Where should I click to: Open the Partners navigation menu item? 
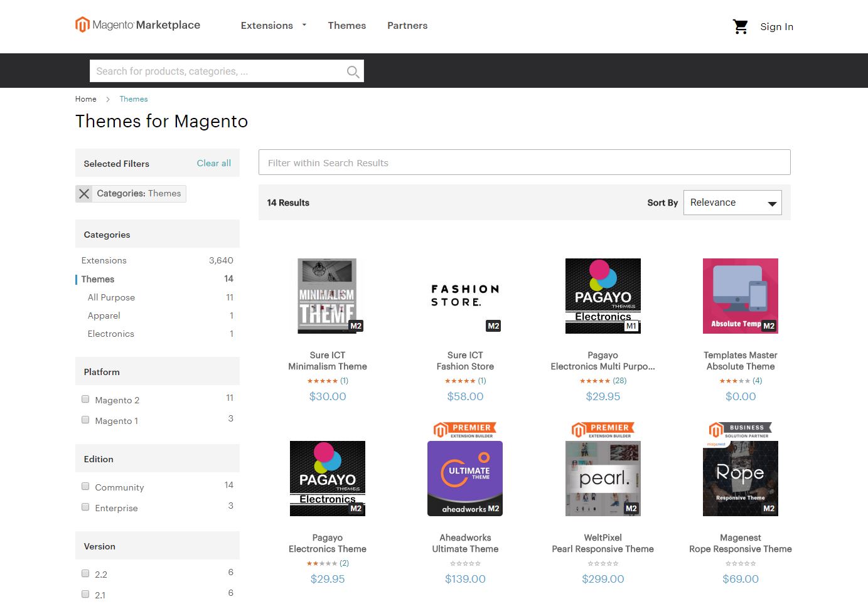(407, 25)
